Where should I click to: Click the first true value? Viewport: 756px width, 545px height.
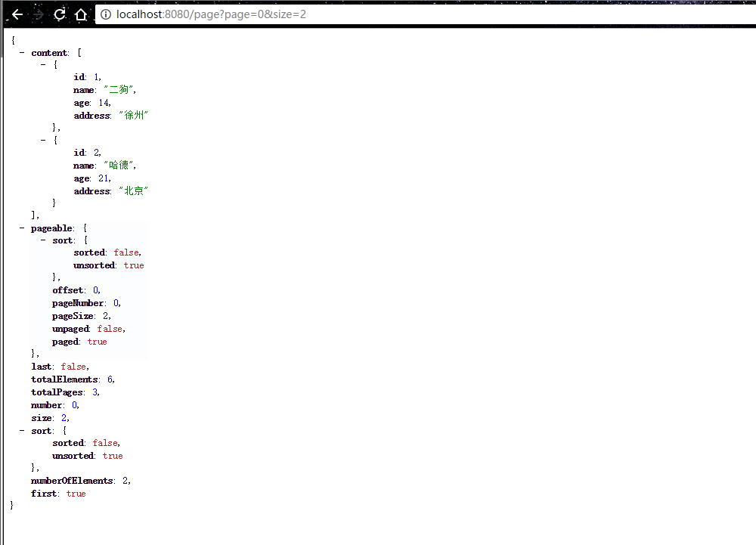click(x=76, y=494)
